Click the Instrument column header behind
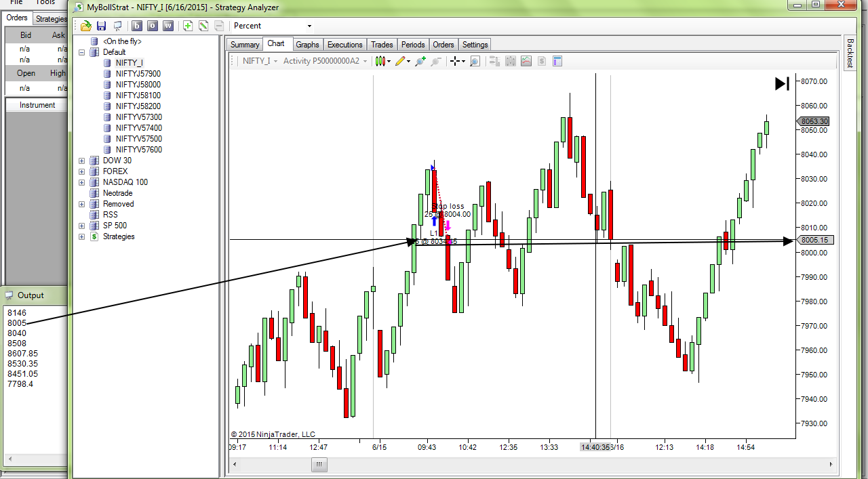This screenshot has height=479, width=868. click(37, 105)
